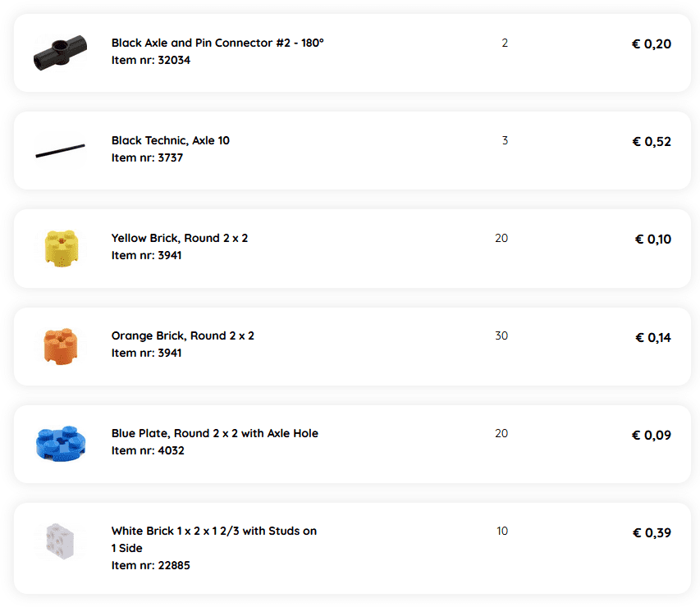Click item number 32034 text
This screenshot has width=700, height=607.
pyautogui.click(x=151, y=60)
